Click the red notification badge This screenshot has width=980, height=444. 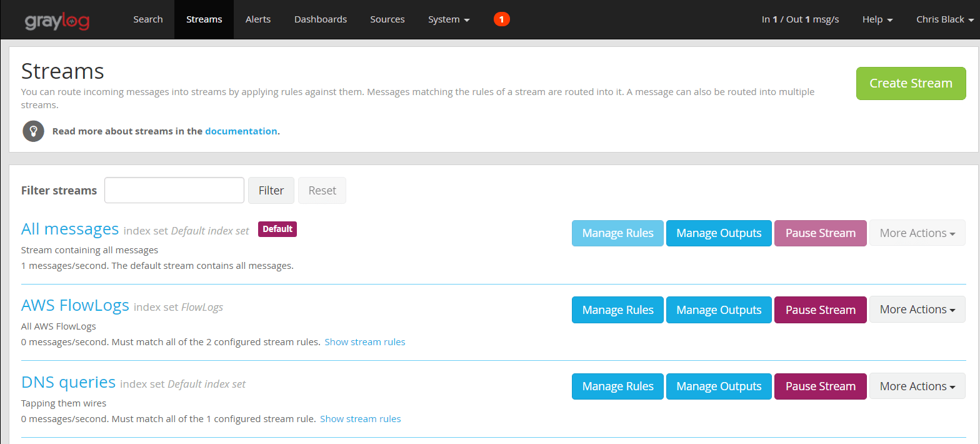(x=501, y=19)
